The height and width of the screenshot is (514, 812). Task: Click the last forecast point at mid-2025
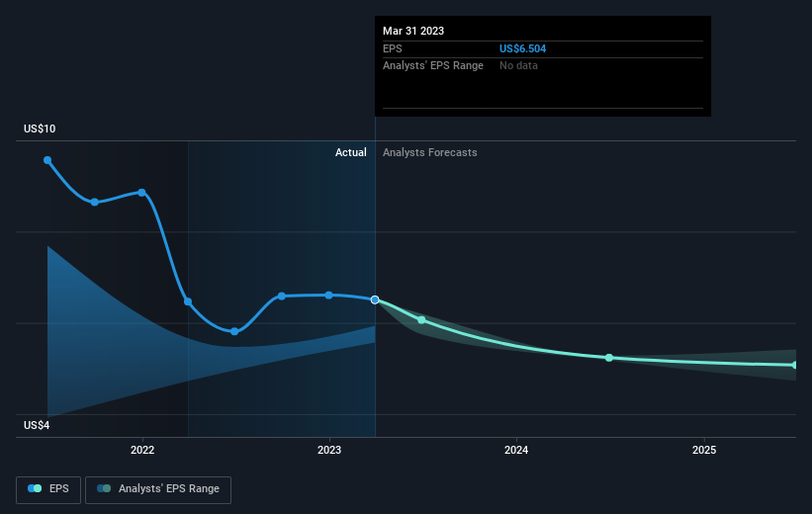[x=795, y=365]
